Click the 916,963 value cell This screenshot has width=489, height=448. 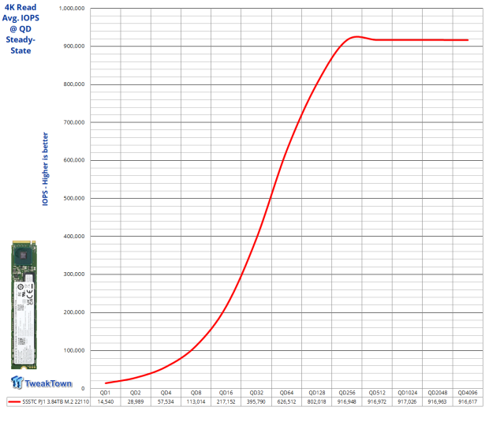(x=437, y=401)
